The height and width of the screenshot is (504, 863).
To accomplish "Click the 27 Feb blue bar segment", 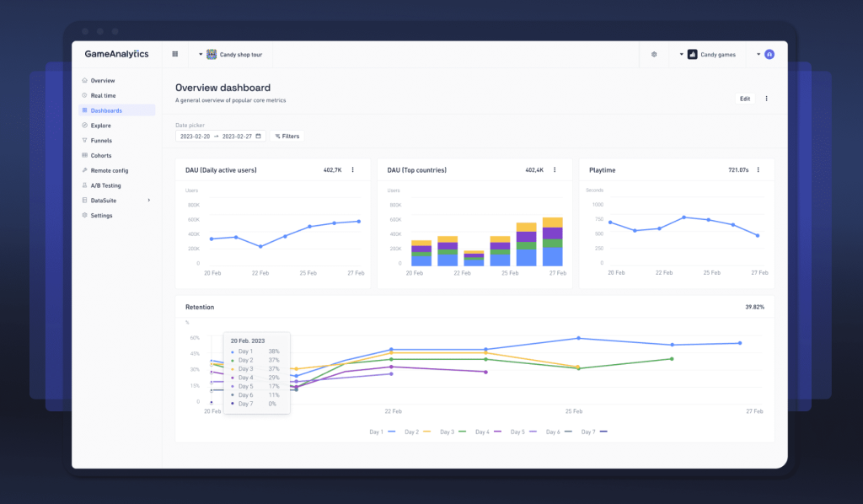I will pyautogui.click(x=552, y=257).
